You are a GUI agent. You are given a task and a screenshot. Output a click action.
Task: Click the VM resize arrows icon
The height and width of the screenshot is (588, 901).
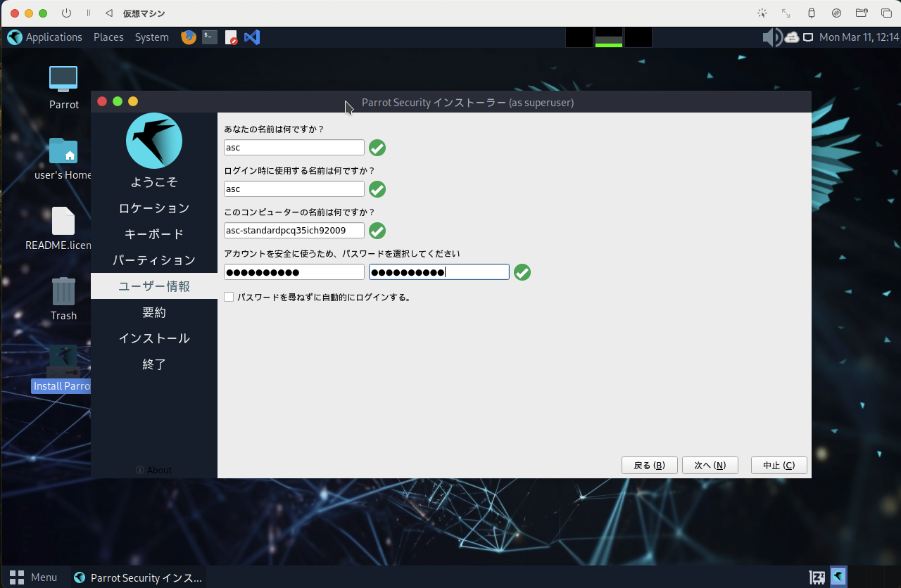(x=786, y=13)
